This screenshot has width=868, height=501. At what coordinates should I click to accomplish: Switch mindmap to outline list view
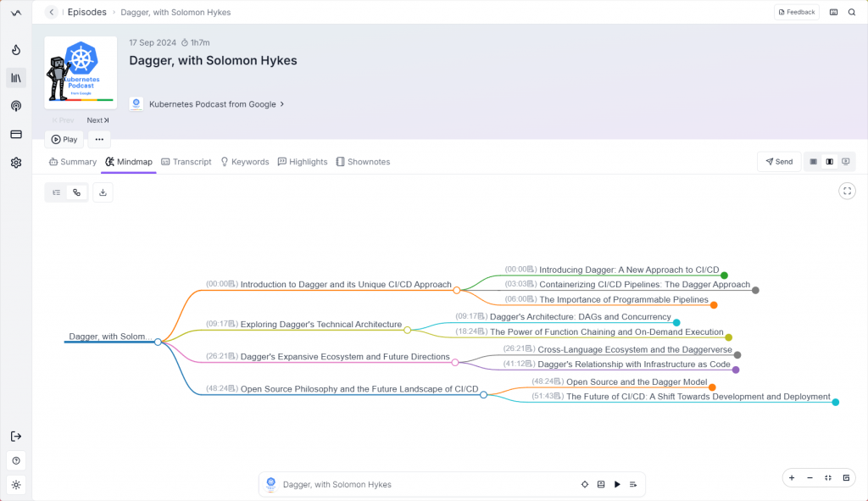click(x=56, y=192)
